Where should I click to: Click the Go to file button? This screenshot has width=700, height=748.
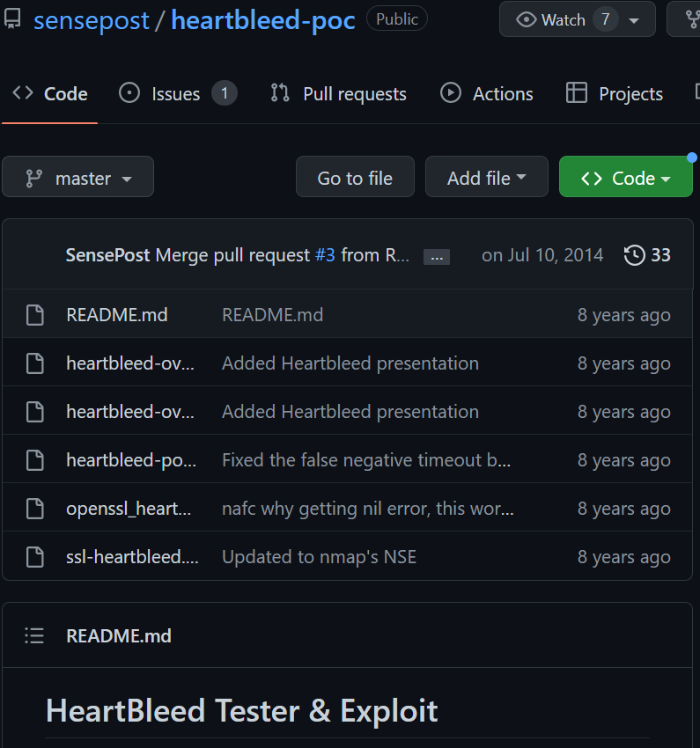click(x=355, y=177)
